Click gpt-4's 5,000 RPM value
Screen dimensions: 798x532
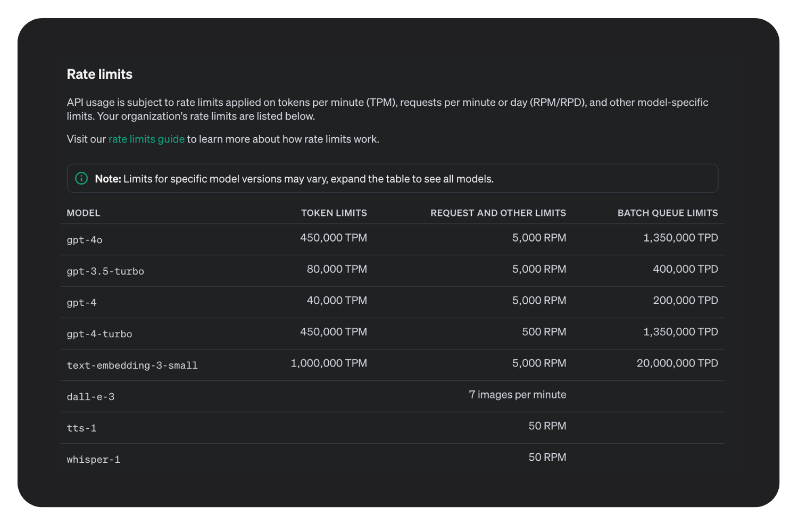539,301
